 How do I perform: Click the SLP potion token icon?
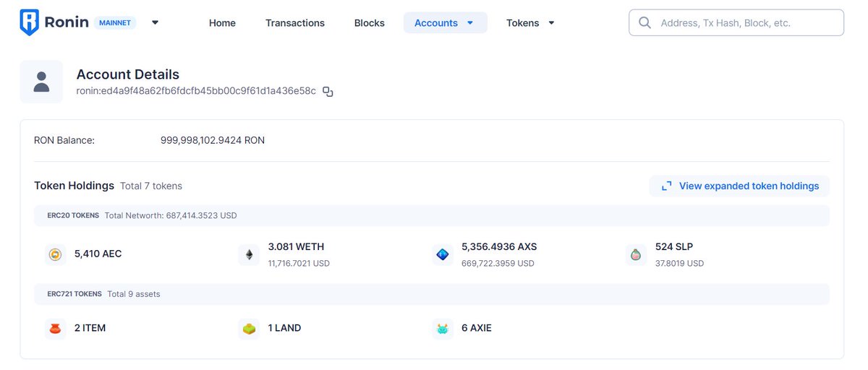(x=636, y=254)
